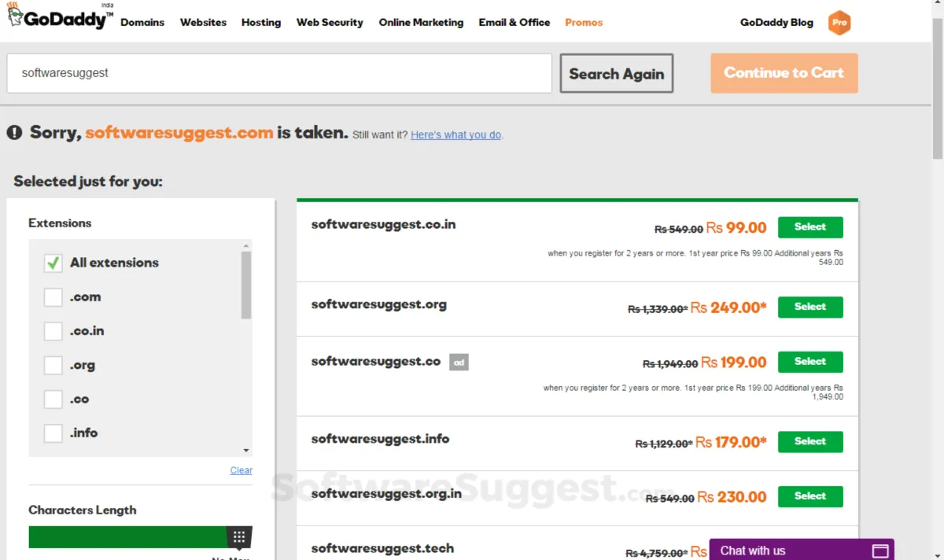Check the .com extension box
This screenshot has height=560, width=944.
53,297
